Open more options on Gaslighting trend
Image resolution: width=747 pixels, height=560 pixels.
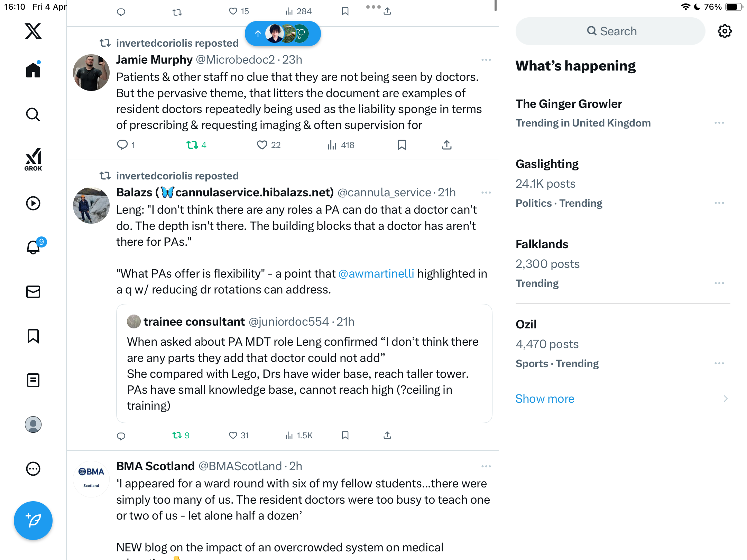coord(719,203)
